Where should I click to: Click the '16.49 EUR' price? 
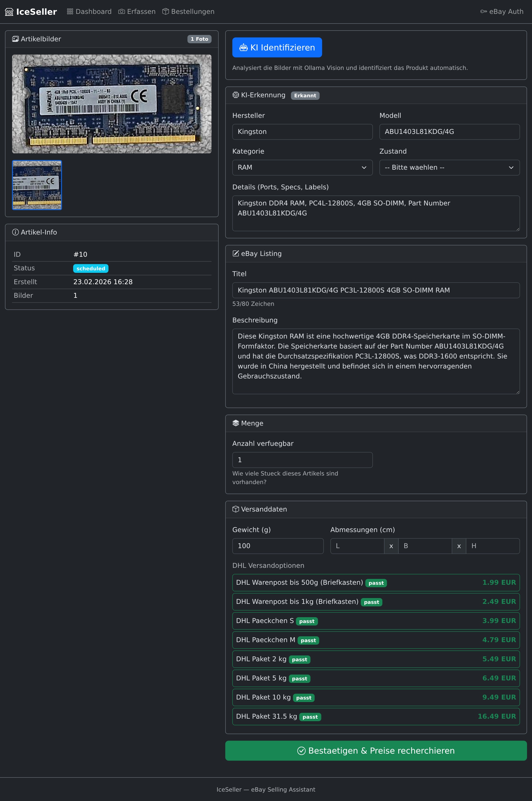497,716
